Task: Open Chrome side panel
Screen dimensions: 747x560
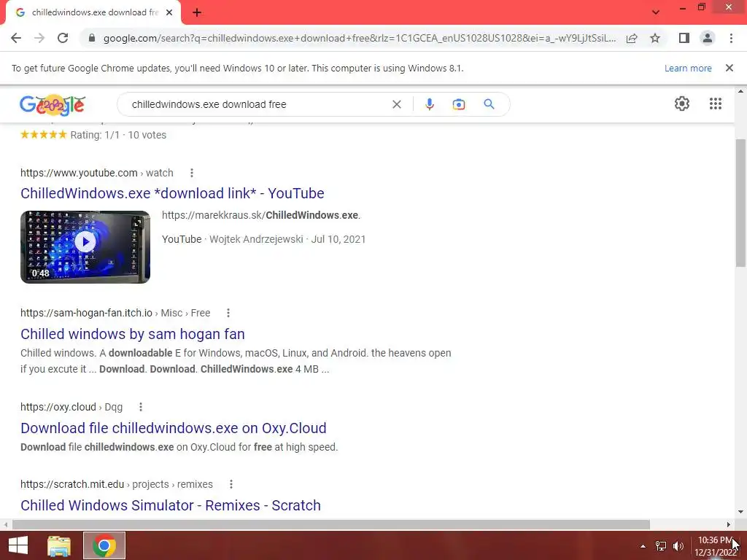Action: click(x=684, y=38)
